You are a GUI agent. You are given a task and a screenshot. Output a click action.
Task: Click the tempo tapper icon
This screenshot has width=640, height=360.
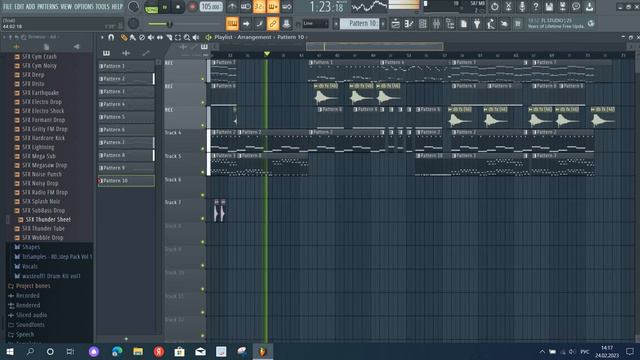point(491,24)
